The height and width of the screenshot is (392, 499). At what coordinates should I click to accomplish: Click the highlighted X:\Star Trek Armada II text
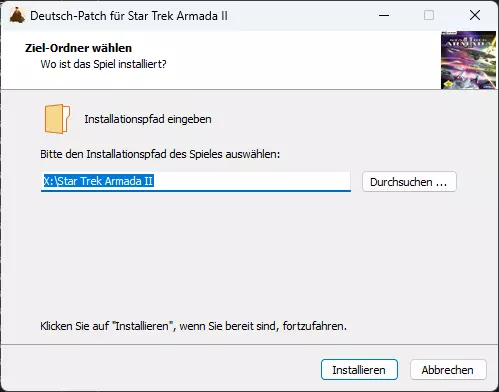click(x=99, y=181)
